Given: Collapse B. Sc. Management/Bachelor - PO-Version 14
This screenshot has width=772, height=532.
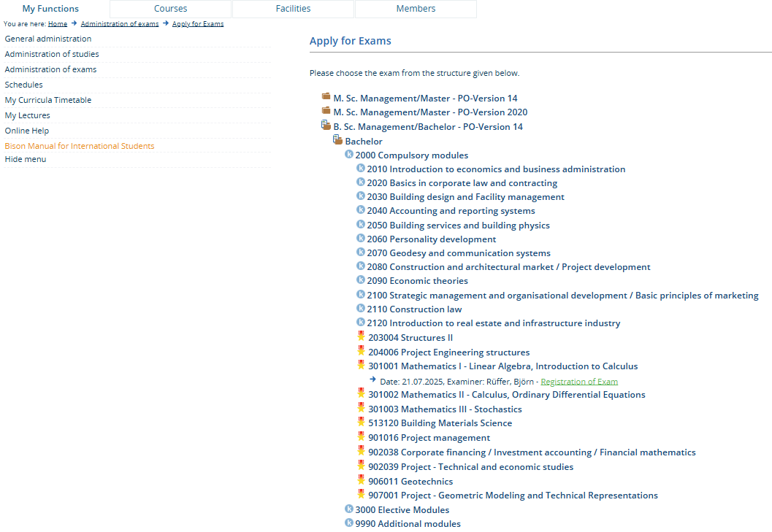Looking at the screenshot, I should coord(428,127).
